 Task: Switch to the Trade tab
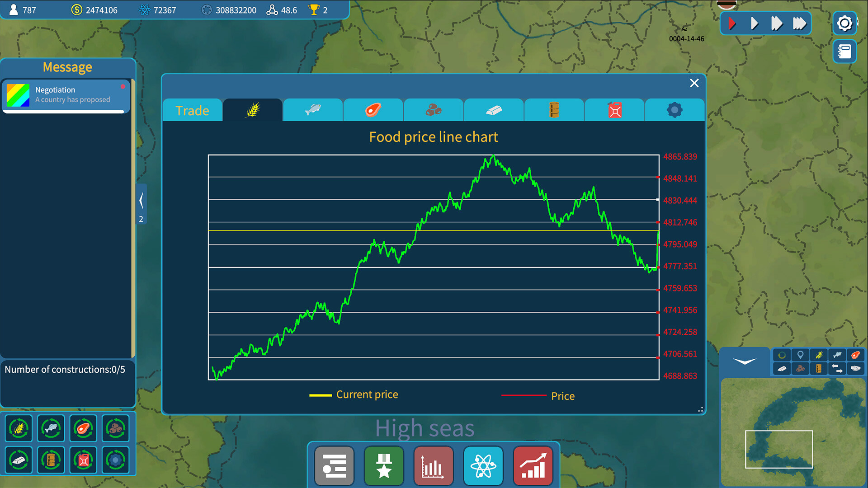tap(192, 110)
